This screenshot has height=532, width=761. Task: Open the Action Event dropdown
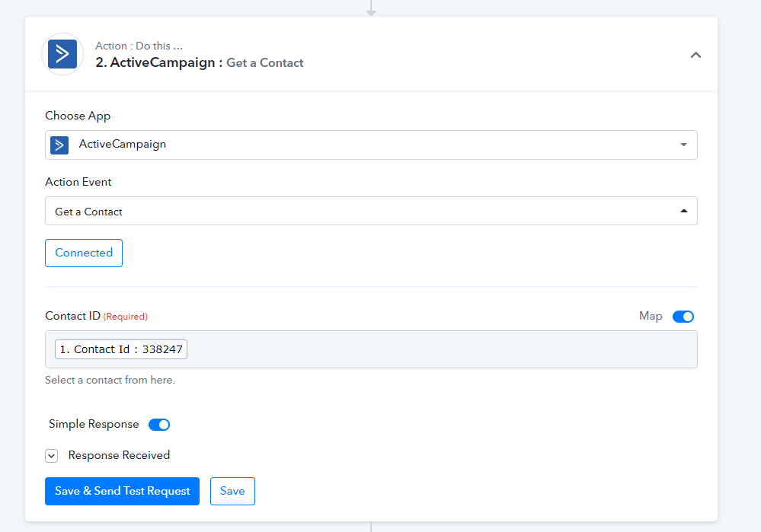click(371, 211)
